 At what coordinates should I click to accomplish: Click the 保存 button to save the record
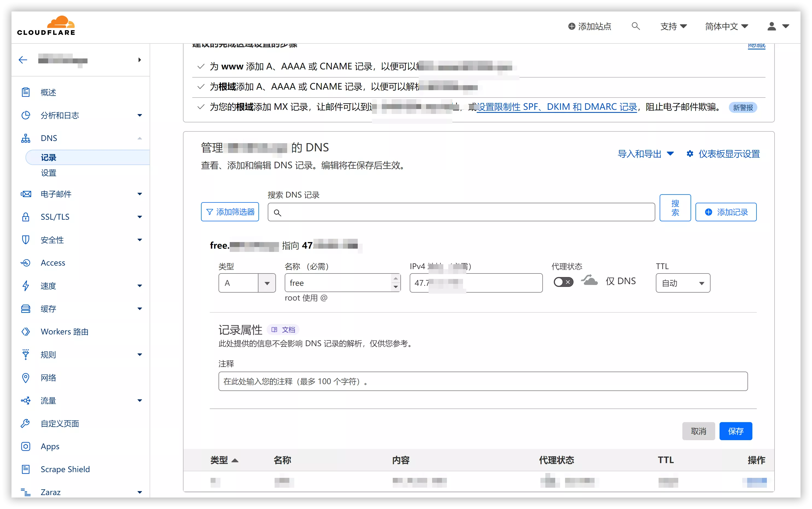tap(736, 431)
